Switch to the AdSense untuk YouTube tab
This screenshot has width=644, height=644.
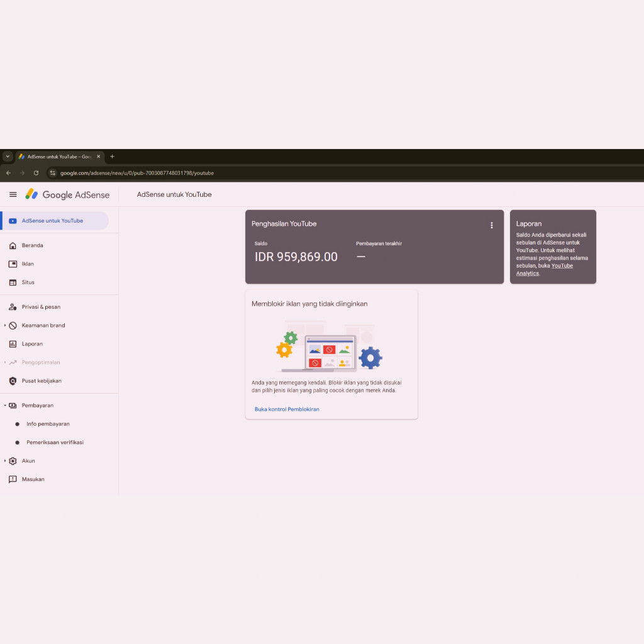pos(60,157)
